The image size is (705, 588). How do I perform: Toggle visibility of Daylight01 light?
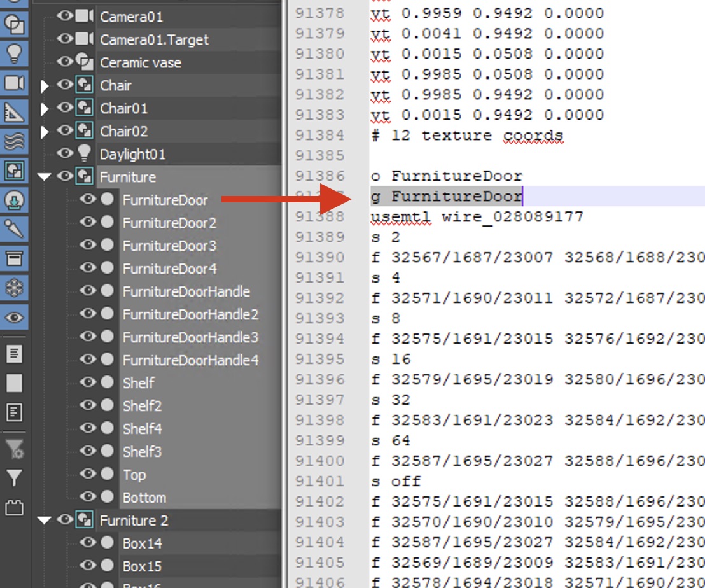[x=65, y=153]
